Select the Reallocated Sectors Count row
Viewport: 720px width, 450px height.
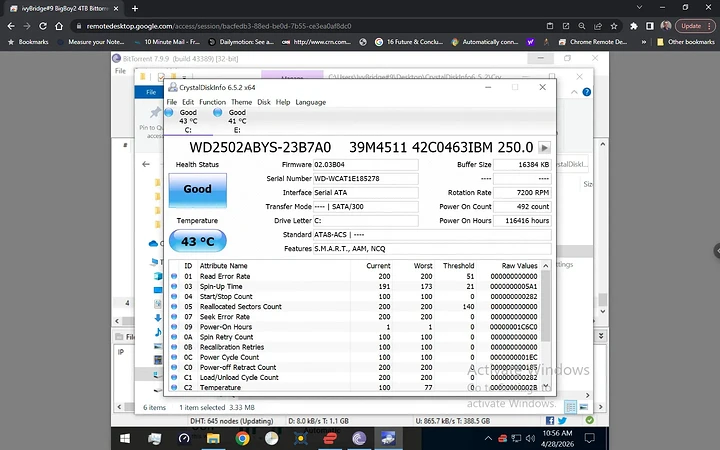coord(354,307)
